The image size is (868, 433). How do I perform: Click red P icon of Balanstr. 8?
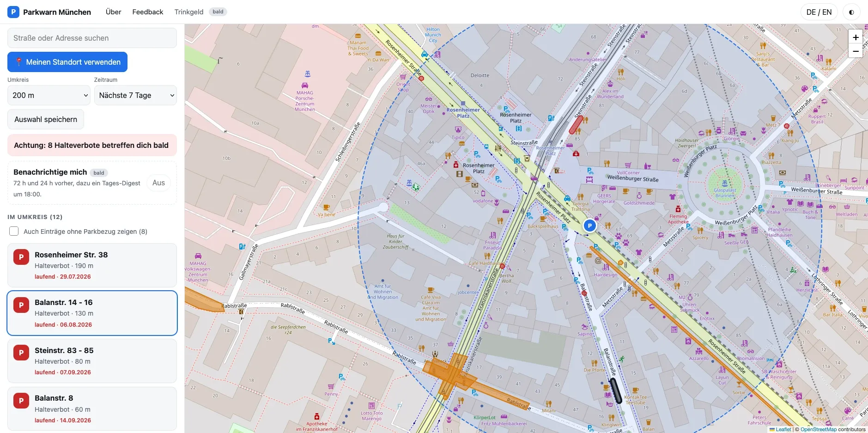21,401
